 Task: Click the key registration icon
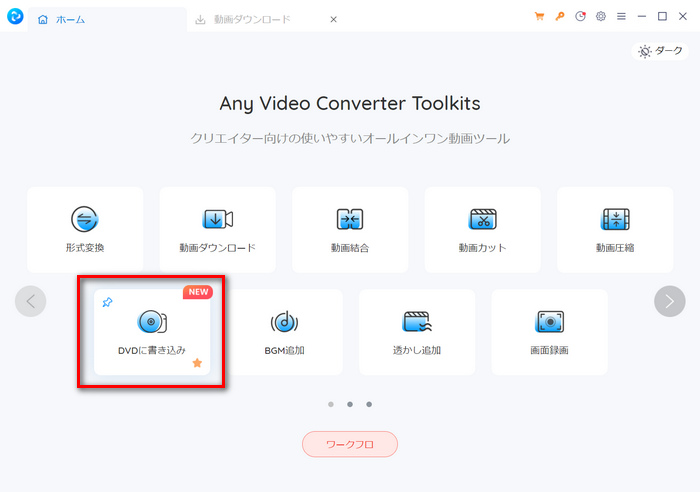(559, 17)
